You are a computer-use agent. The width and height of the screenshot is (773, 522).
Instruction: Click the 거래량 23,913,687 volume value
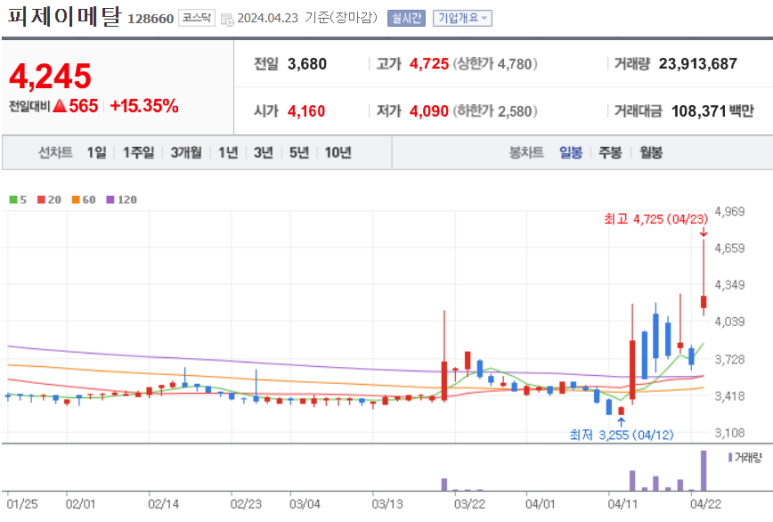pos(698,64)
